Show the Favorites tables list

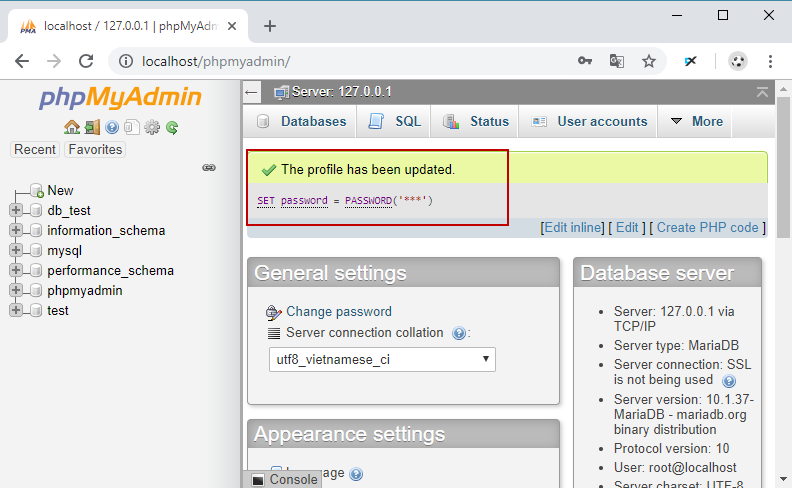95,150
